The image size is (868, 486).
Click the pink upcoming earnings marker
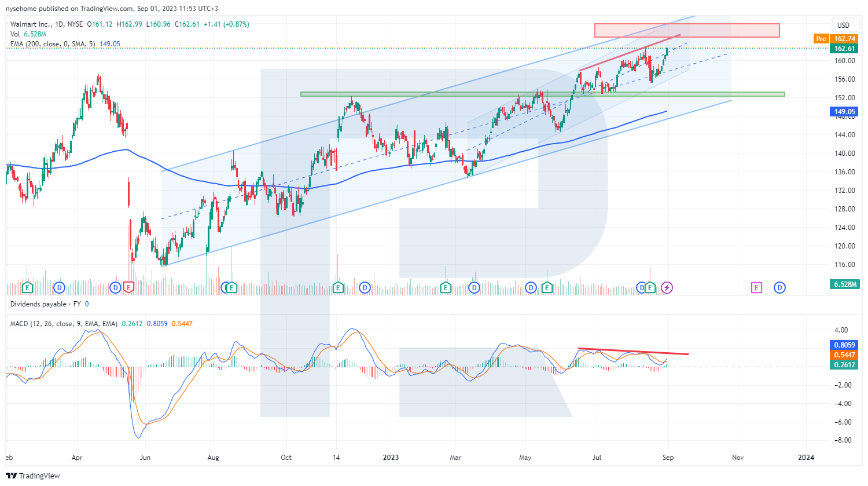[x=756, y=287]
